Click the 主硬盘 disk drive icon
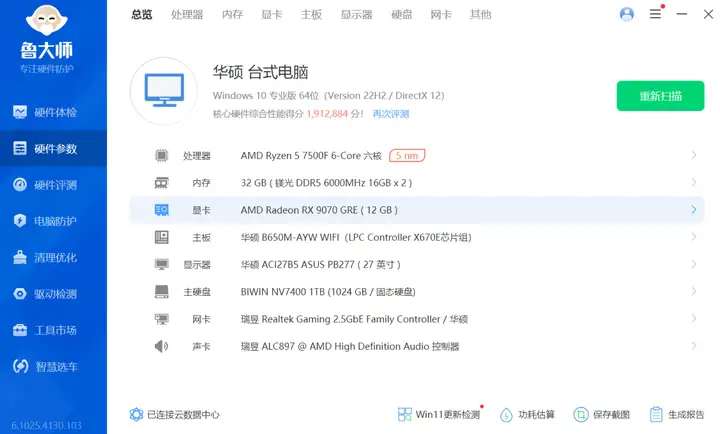Image resolution: width=720 pixels, height=434 pixels. click(161, 291)
